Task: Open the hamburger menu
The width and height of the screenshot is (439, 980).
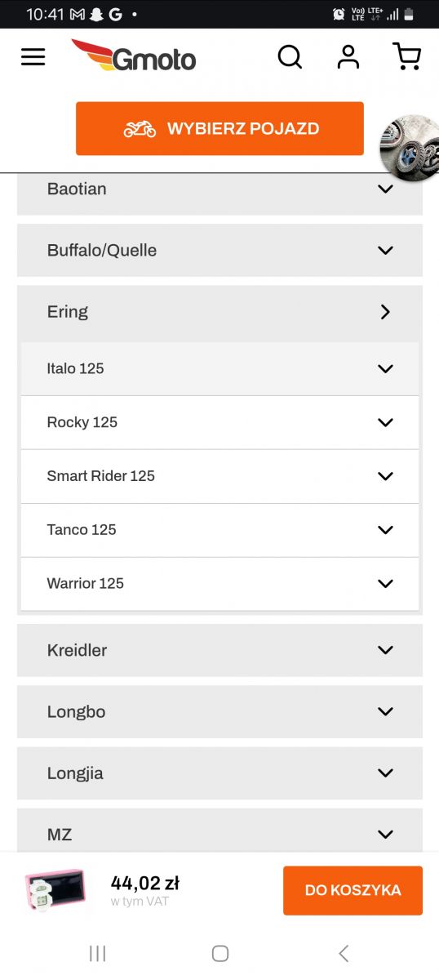Action: [33, 57]
